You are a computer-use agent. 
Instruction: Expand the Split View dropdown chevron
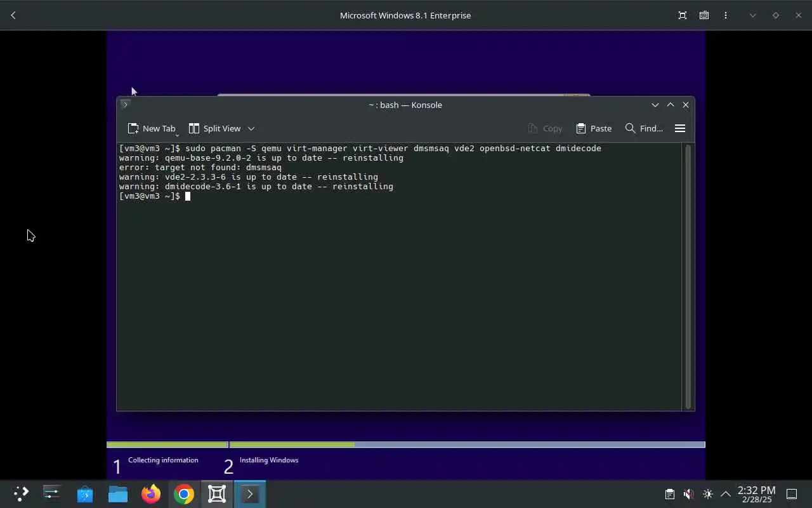(x=251, y=128)
